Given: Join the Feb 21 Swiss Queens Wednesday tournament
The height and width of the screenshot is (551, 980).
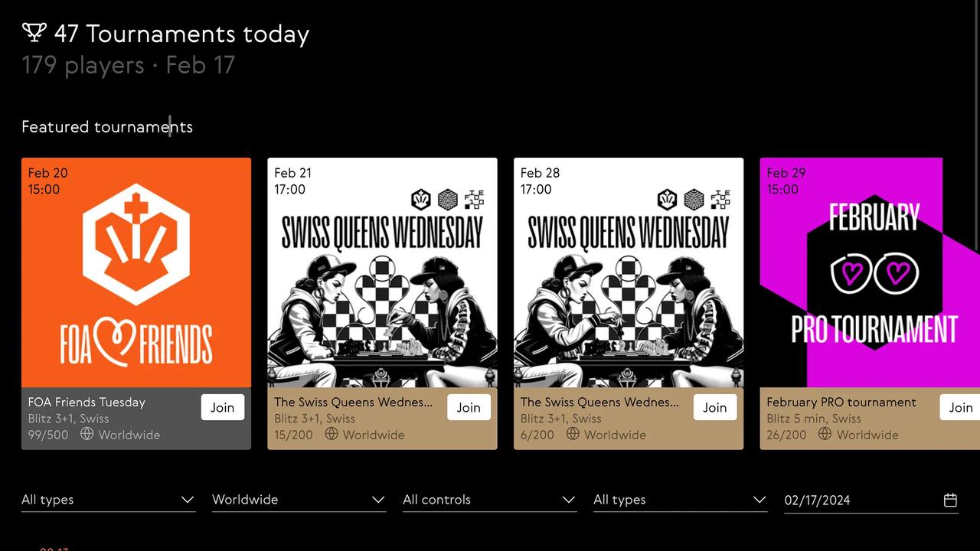Looking at the screenshot, I should 469,407.
